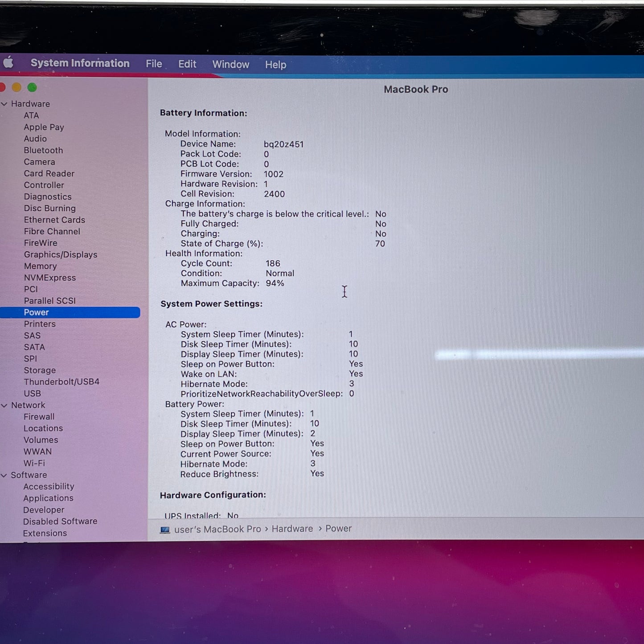Click Power in the path bar
Image resolution: width=644 pixels, height=644 pixels.
point(338,529)
